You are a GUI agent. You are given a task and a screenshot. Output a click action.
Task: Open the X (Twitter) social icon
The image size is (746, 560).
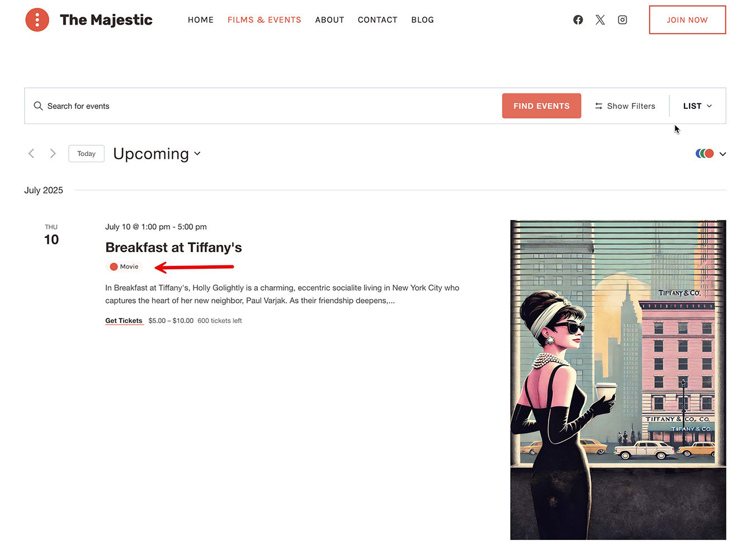coord(600,20)
